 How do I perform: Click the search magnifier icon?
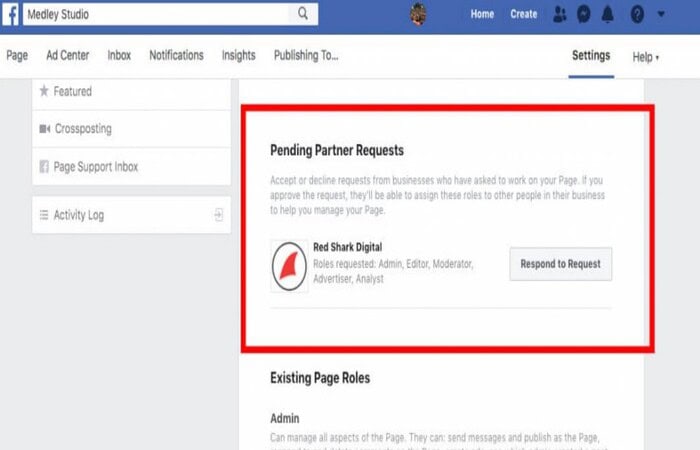[303, 14]
